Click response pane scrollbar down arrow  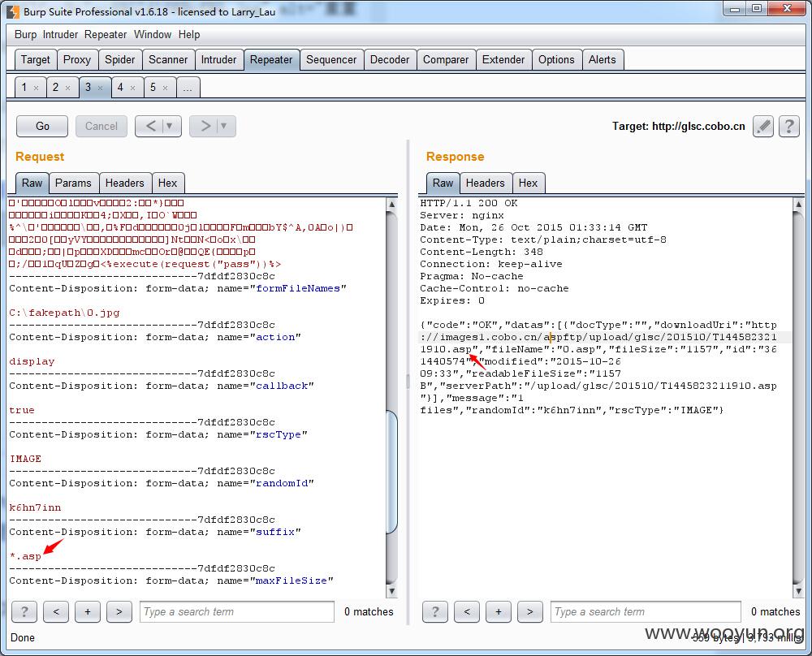click(798, 590)
